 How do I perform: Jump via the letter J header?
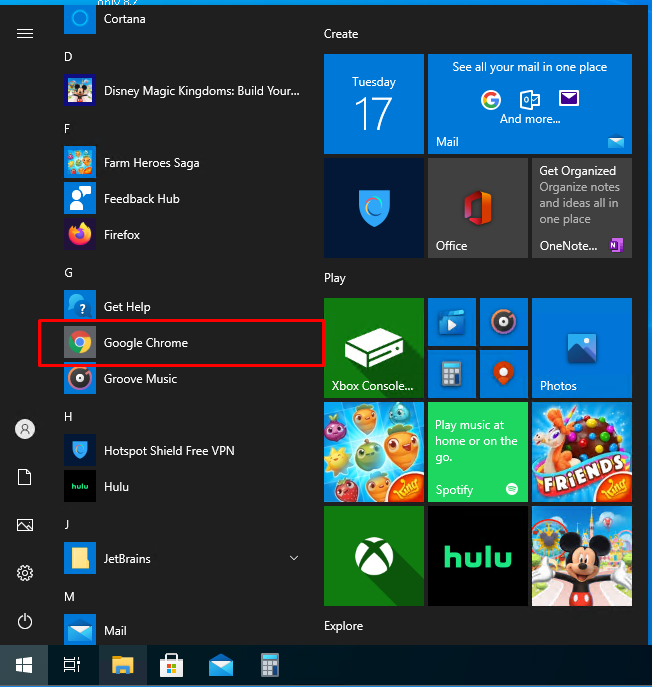click(x=67, y=524)
